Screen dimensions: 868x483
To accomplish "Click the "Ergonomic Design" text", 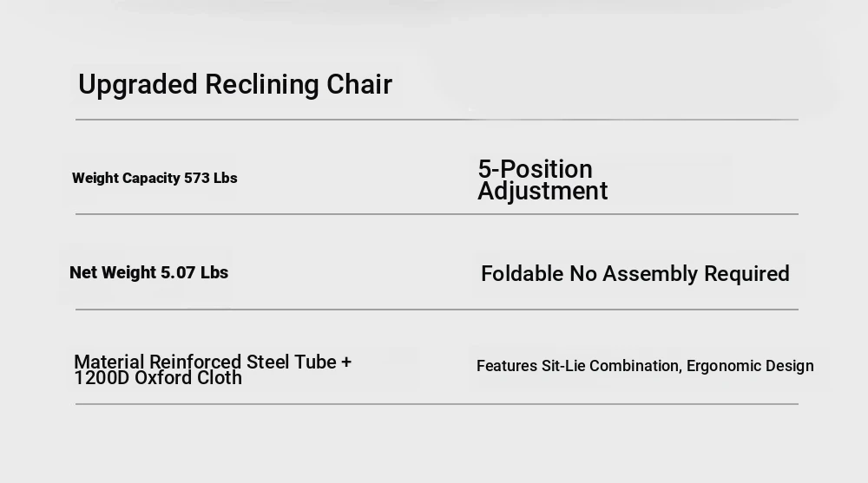I will click(750, 366).
